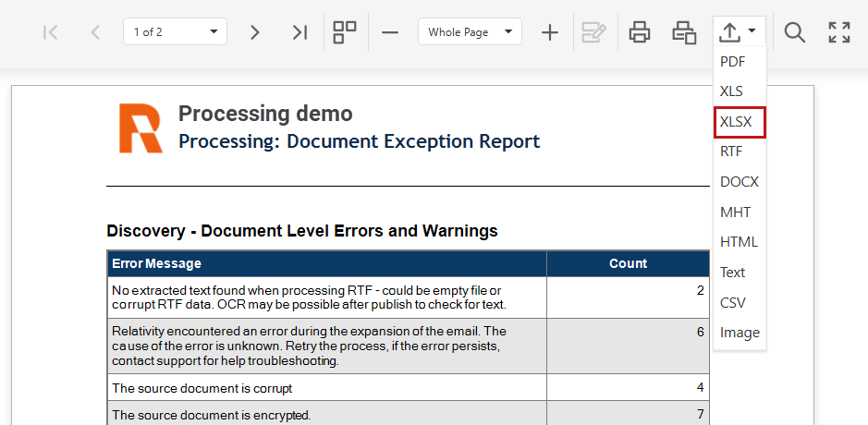Switch to full screen mode
Screen dimensions: 868x425
(x=839, y=32)
